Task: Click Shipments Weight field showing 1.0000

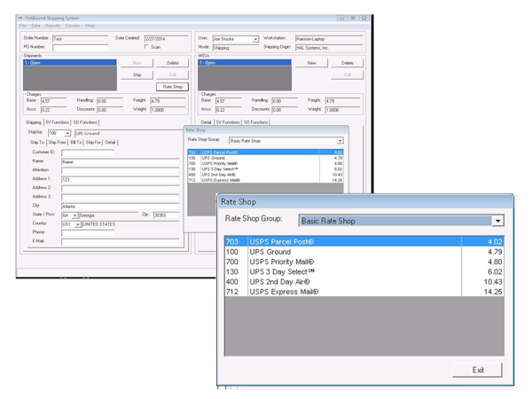Action: click(168, 110)
